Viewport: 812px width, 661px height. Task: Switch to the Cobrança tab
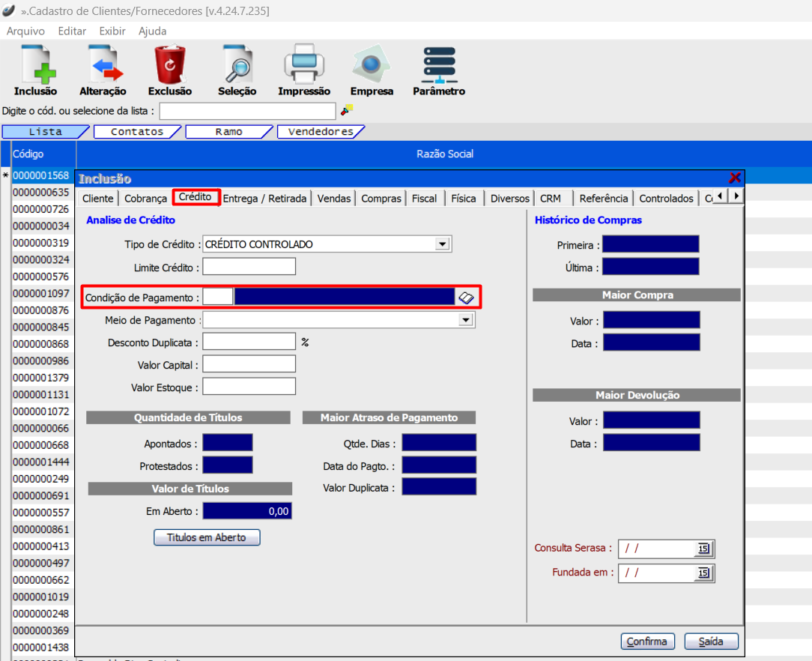pyautogui.click(x=145, y=199)
